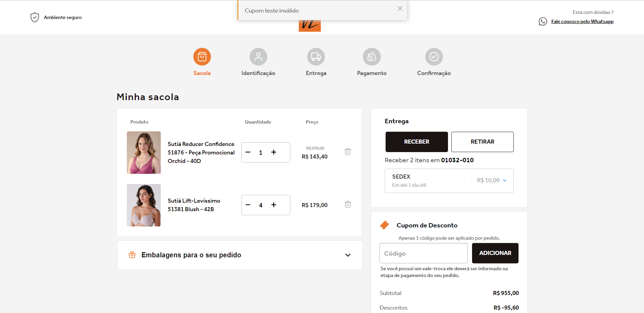Click the Subtotal R$ 955,00 value

click(506, 293)
